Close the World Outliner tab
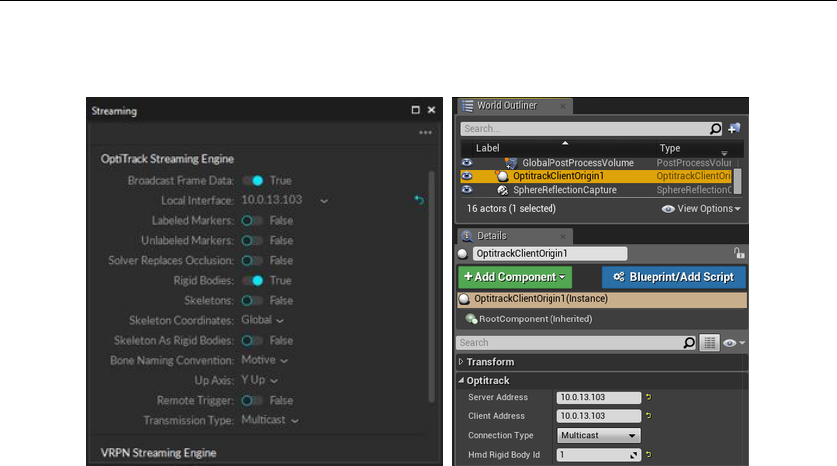The height and width of the screenshot is (466, 837). click(x=563, y=106)
